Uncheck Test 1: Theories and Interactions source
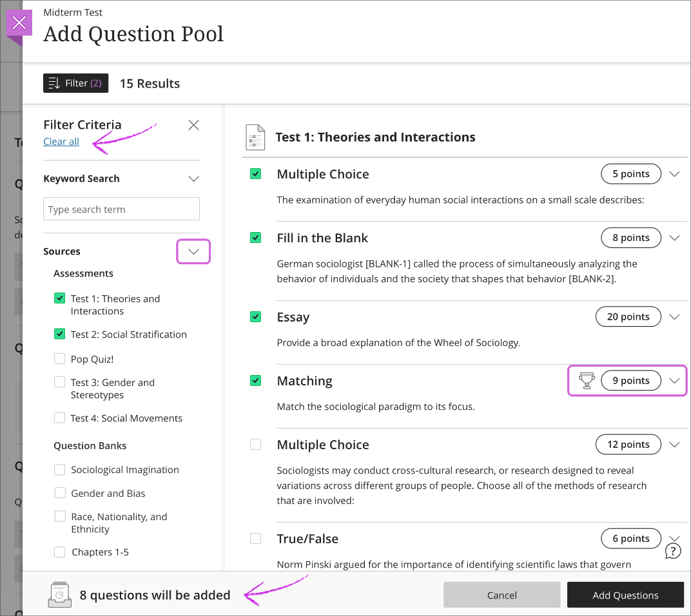Screen dimensions: 691x616 tap(60, 298)
